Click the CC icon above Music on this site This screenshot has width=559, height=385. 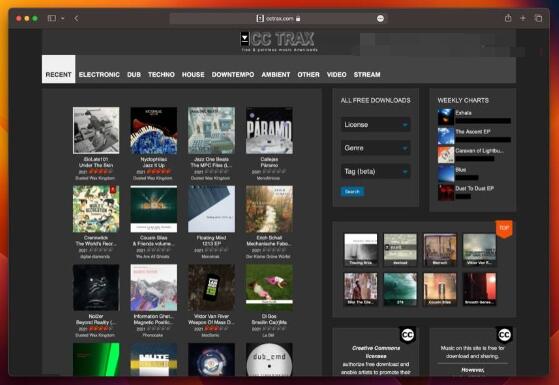(504, 335)
